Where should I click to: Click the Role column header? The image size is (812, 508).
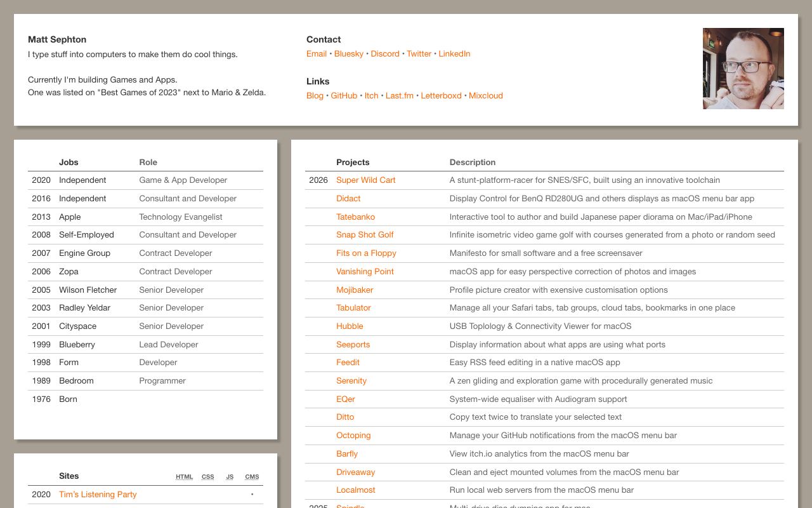click(148, 163)
